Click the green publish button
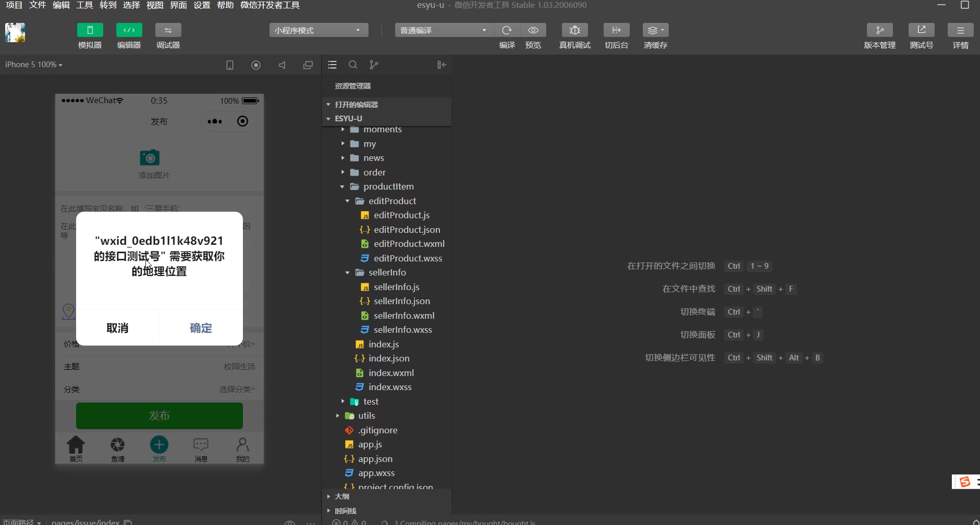 click(x=160, y=416)
